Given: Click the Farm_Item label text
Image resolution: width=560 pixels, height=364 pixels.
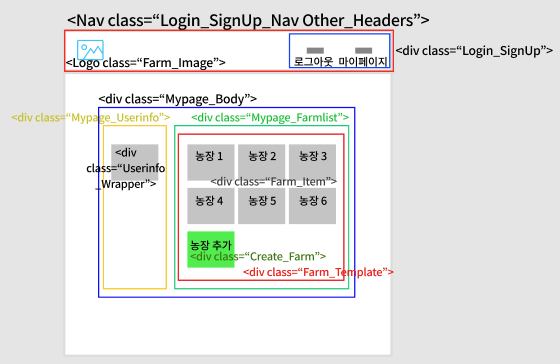Looking at the screenshot, I should click(x=274, y=181).
